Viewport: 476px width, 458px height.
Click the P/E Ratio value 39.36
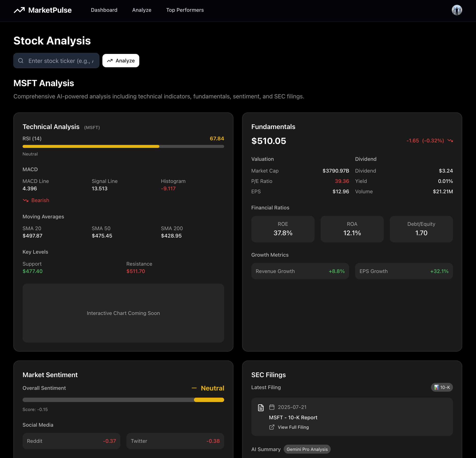[x=342, y=181]
